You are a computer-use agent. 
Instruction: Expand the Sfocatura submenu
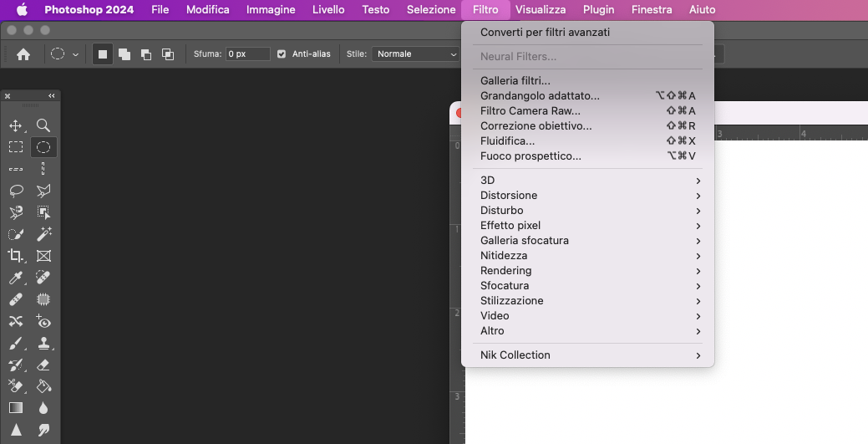588,286
